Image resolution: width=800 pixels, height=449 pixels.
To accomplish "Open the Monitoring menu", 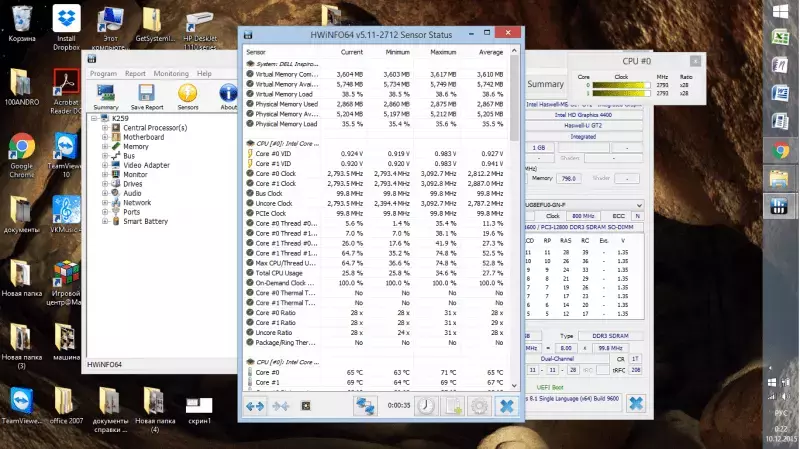I will click(x=171, y=73).
